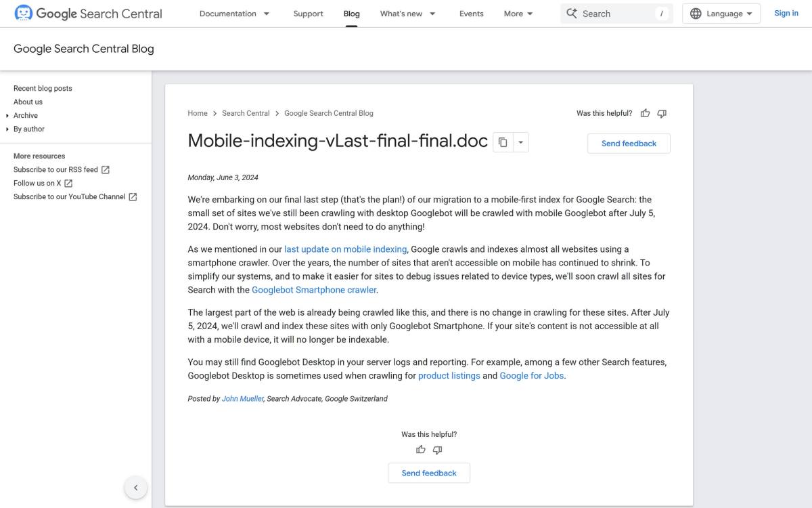Open the Events tab
Image resolution: width=812 pixels, height=508 pixels.
(x=472, y=14)
